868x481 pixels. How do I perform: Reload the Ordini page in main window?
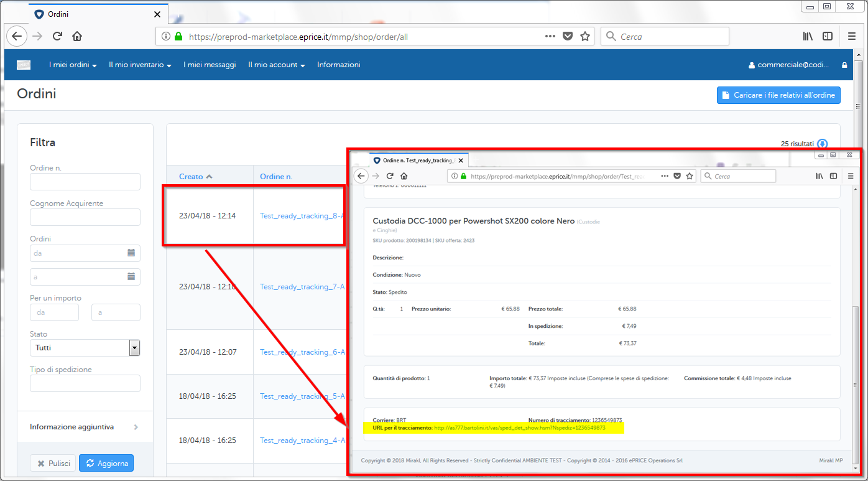click(x=57, y=36)
